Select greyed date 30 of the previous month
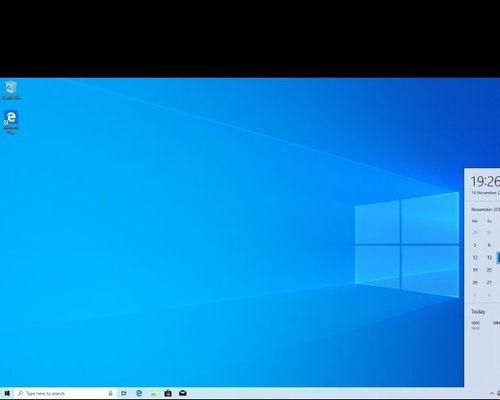Screen dimensions: 500x400 [489, 232]
